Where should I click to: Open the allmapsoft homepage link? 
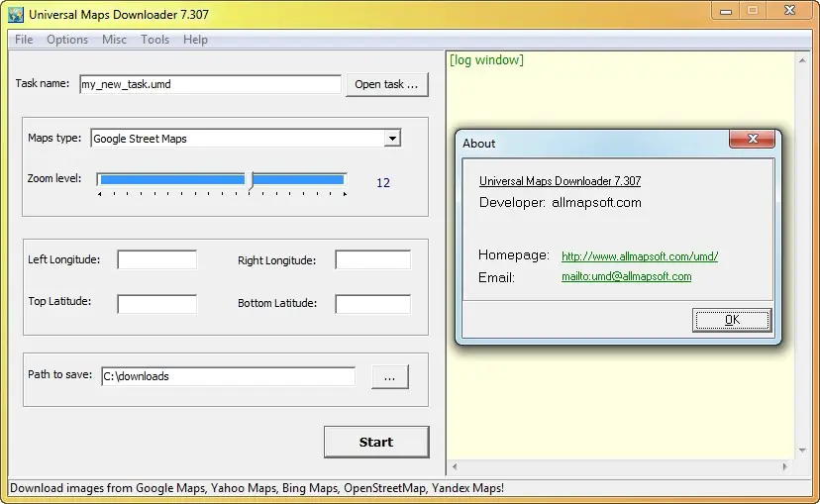click(640, 256)
